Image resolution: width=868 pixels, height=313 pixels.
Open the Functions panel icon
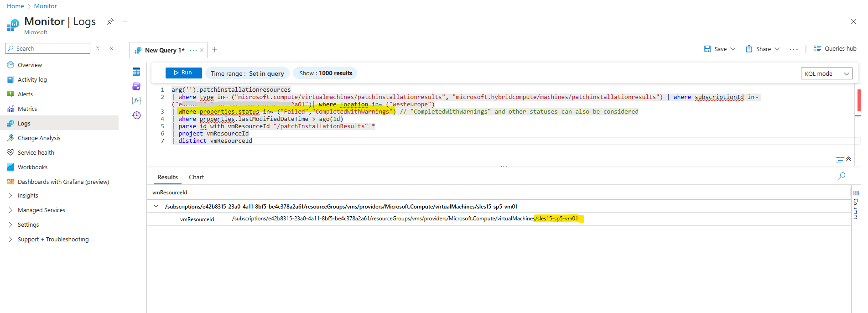coord(136,101)
